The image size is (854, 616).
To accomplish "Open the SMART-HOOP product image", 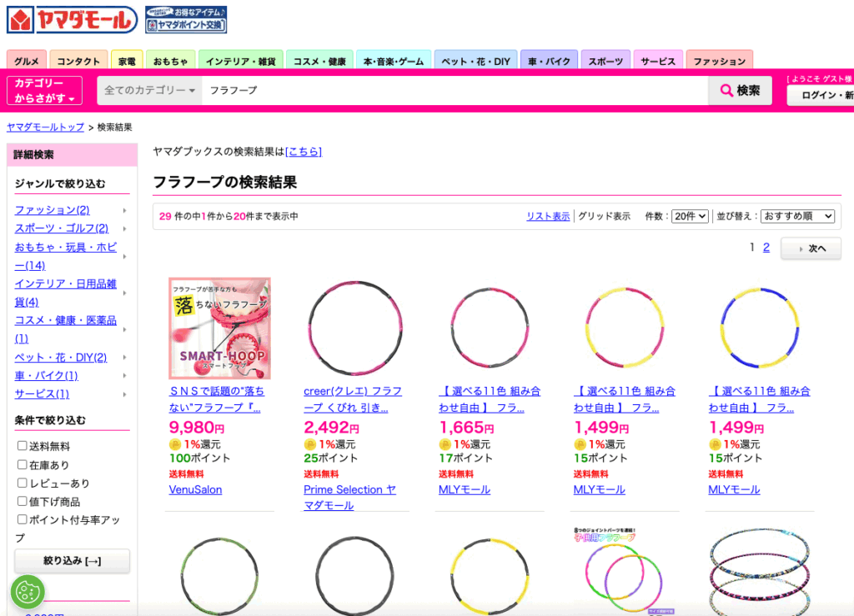I will (x=219, y=328).
